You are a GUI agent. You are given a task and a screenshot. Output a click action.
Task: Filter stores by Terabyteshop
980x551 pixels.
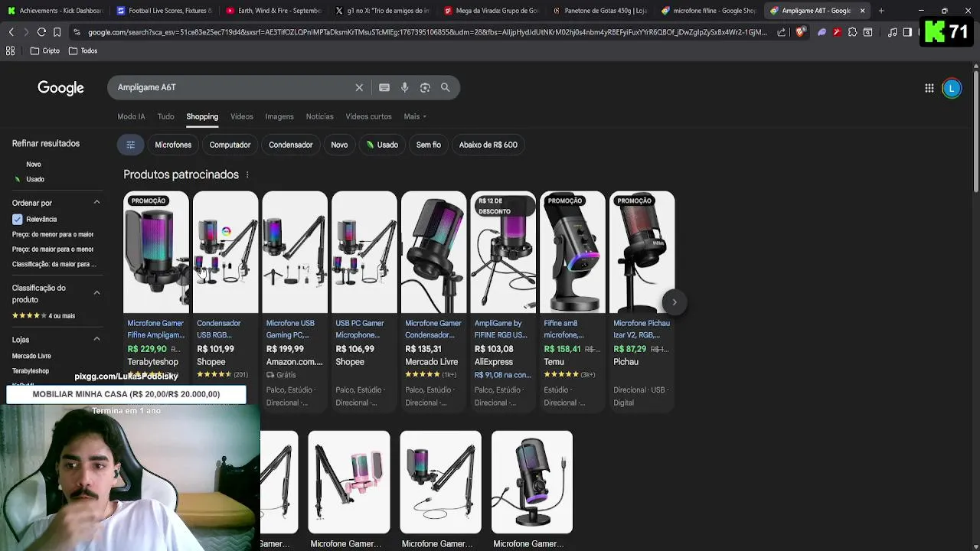click(31, 371)
